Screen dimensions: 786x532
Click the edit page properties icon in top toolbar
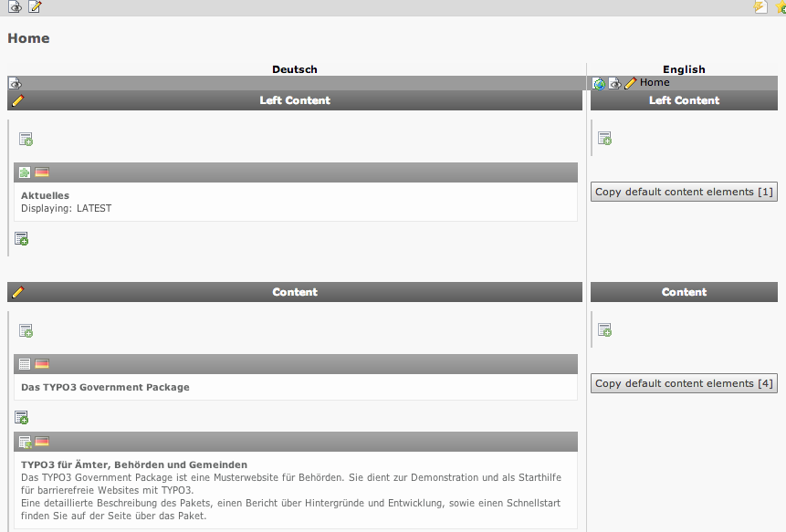point(35,6)
